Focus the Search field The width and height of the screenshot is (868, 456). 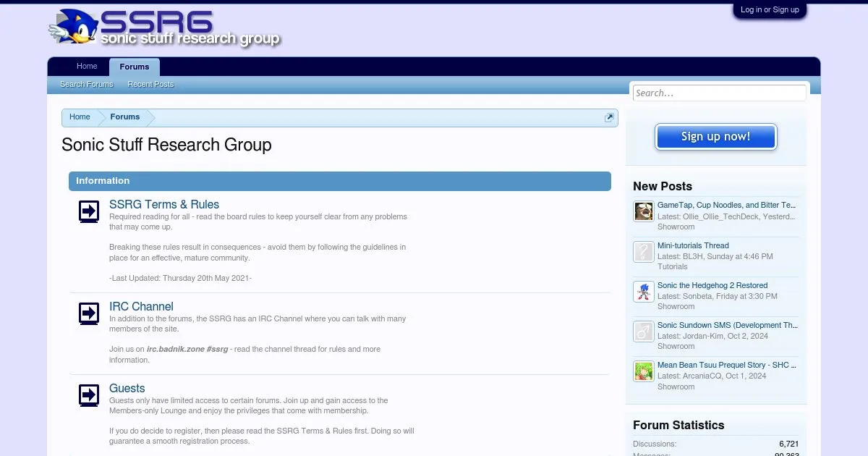tap(719, 93)
